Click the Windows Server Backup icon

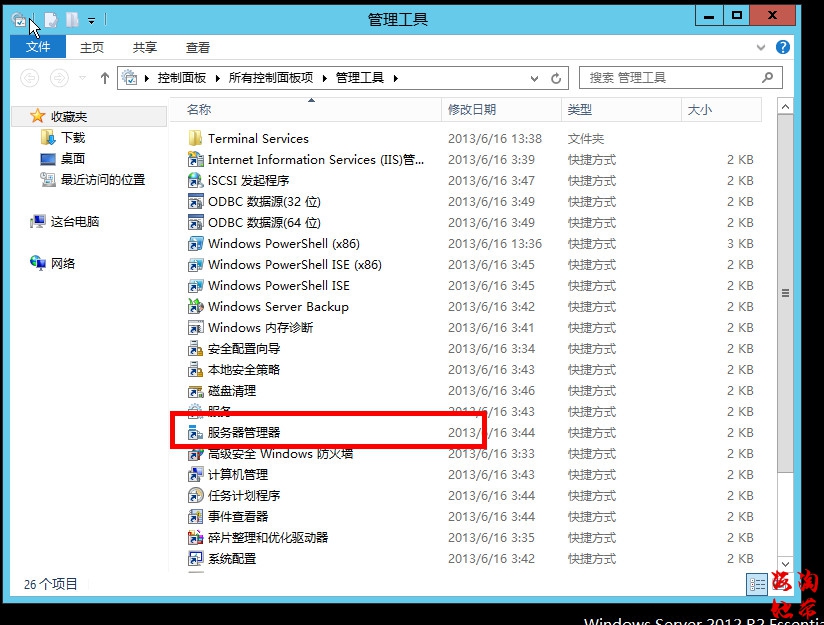pyautogui.click(x=195, y=306)
